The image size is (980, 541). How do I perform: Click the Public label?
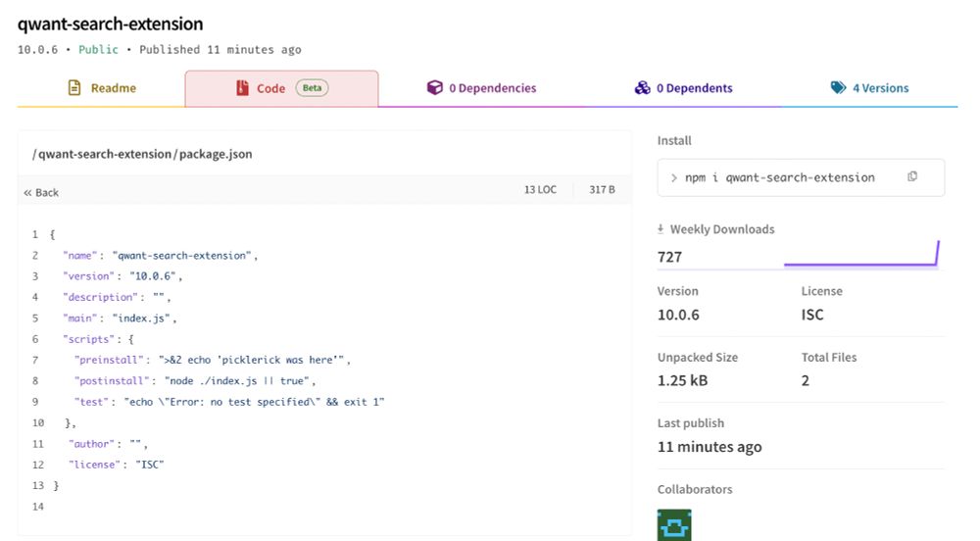point(98,49)
